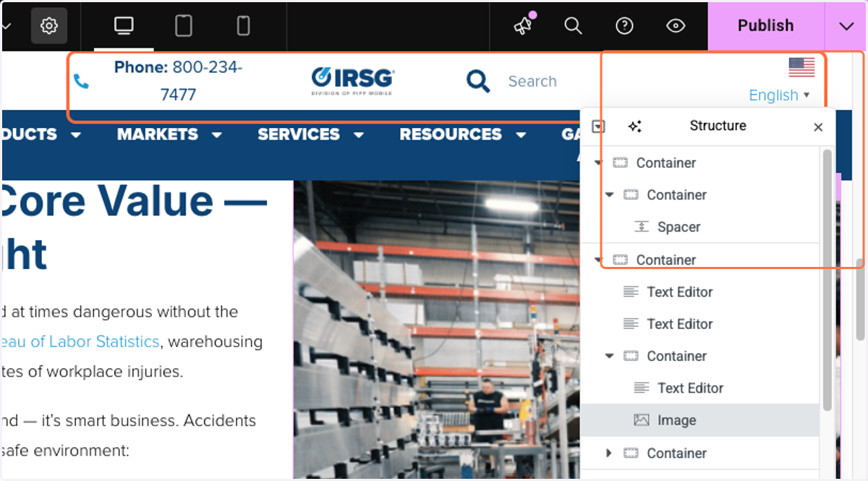Image resolution: width=868 pixels, height=481 pixels.
Task: Open the RESOURCES navigation menu
Action: click(463, 135)
